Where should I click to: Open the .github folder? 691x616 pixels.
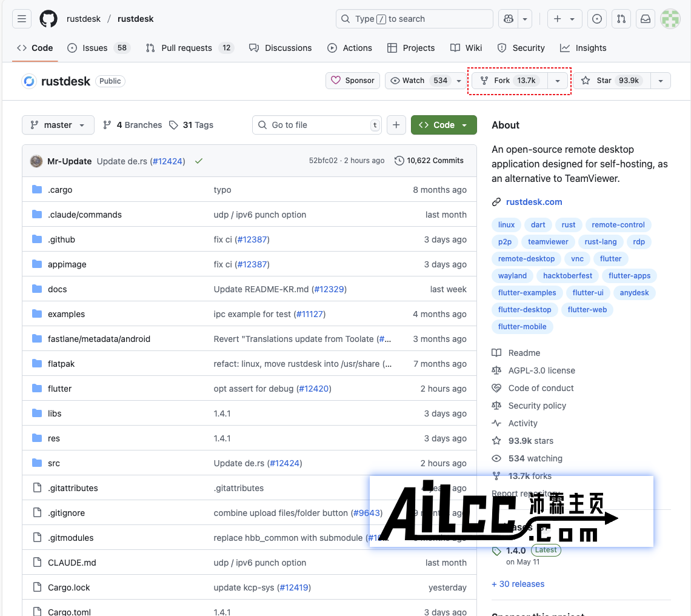tap(61, 239)
